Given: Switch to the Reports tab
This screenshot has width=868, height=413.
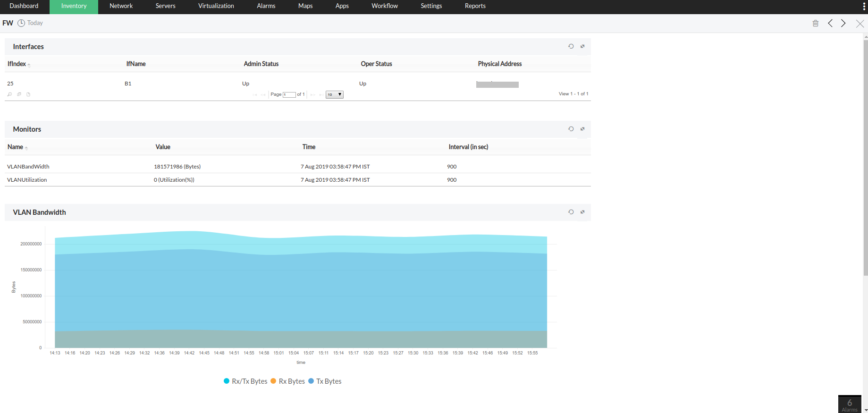Looking at the screenshot, I should pos(475,6).
